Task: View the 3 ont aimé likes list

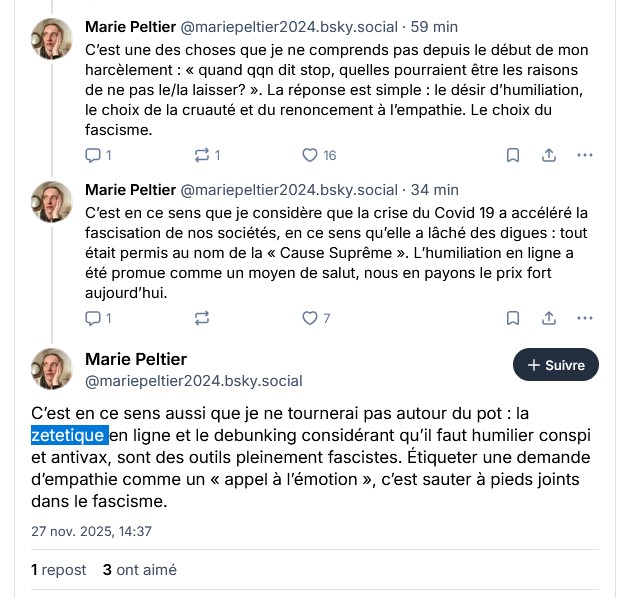Action: pyautogui.click(x=139, y=570)
